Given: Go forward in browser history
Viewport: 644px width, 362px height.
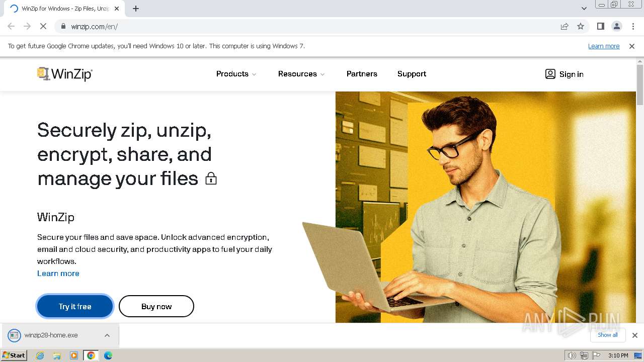Looking at the screenshot, I should tap(27, 26).
